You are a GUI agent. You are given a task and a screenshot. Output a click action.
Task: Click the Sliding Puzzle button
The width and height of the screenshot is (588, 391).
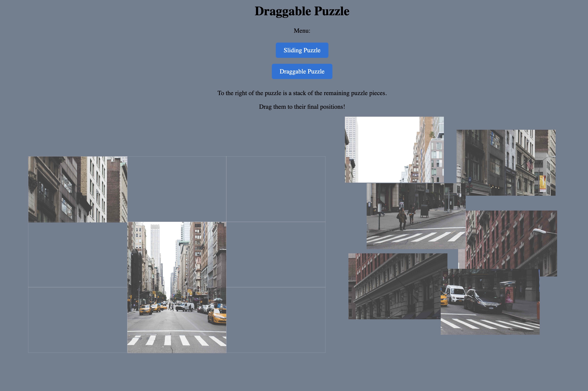point(302,50)
